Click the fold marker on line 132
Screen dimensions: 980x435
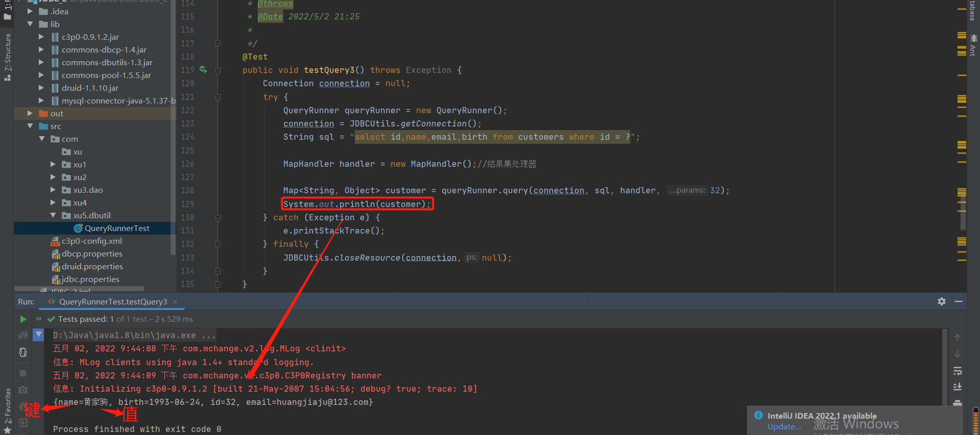[x=218, y=244]
